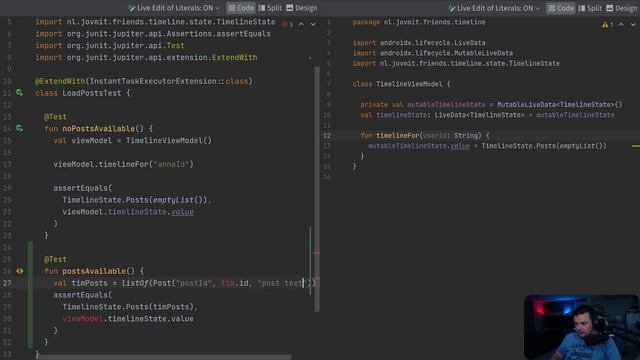Screen dimensions: 640x360
Task: Click the "postId" string literal
Action: (x=194, y=283)
